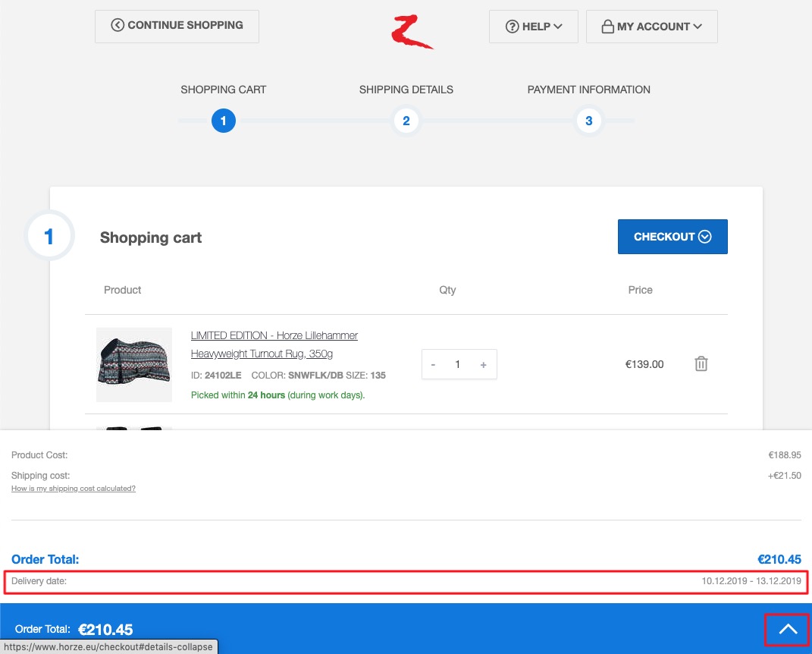812x654 pixels.
Task: Click the Product Cost value €188.95
Action: [785, 455]
